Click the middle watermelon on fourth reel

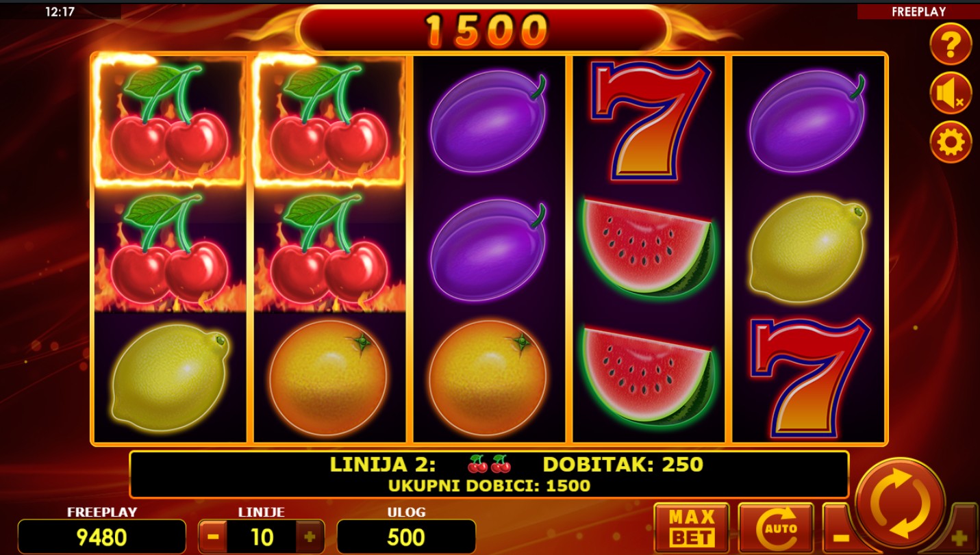(x=649, y=247)
